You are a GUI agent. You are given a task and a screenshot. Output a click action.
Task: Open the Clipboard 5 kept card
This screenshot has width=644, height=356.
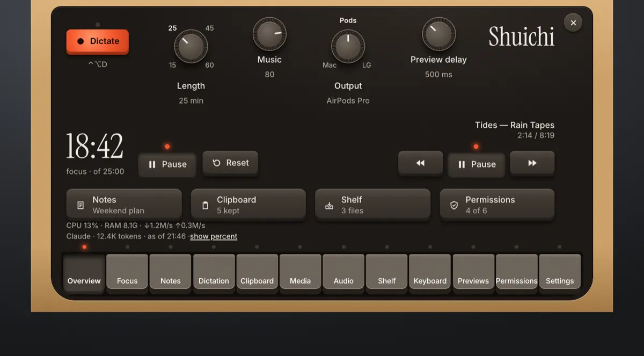(x=248, y=205)
